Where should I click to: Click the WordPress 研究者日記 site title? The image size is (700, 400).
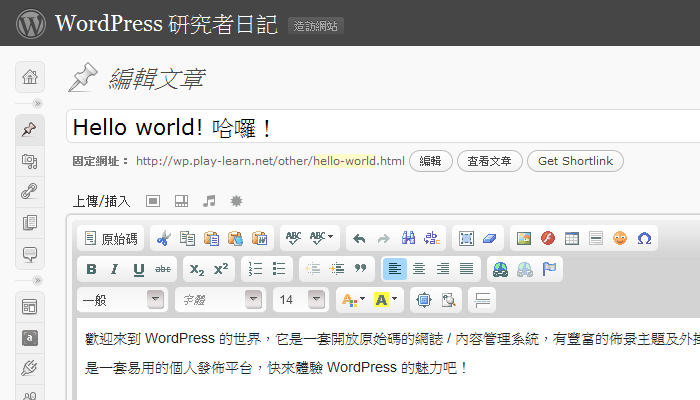(x=167, y=24)
